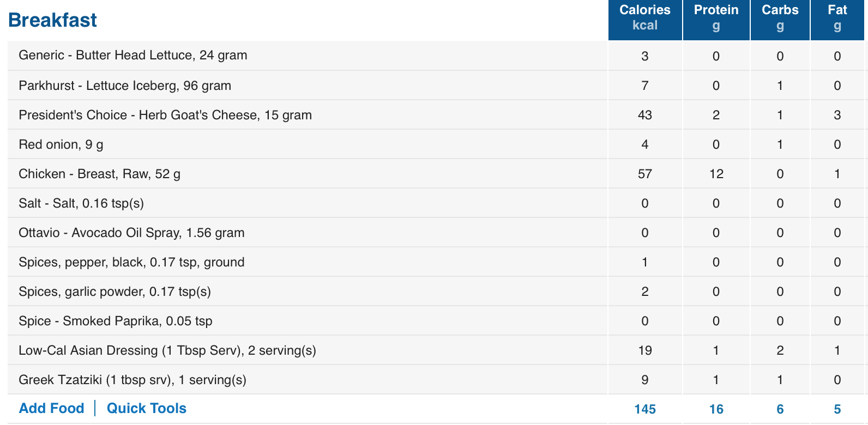The image size is (868, 425).
Task: Open Ottavio Avocado Oil Spray entry
Action: point(131,233)
